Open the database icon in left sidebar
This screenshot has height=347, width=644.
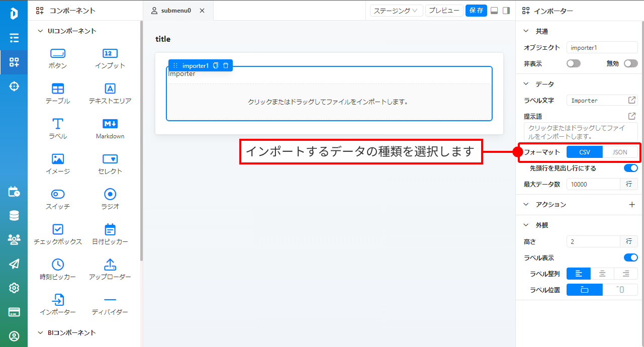pos(14,216)
